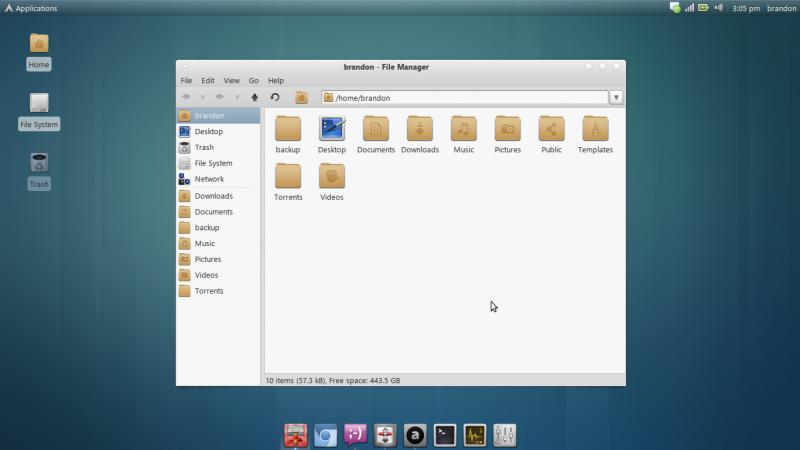
Task: Reload the current folder view
Action: point(275,97)
